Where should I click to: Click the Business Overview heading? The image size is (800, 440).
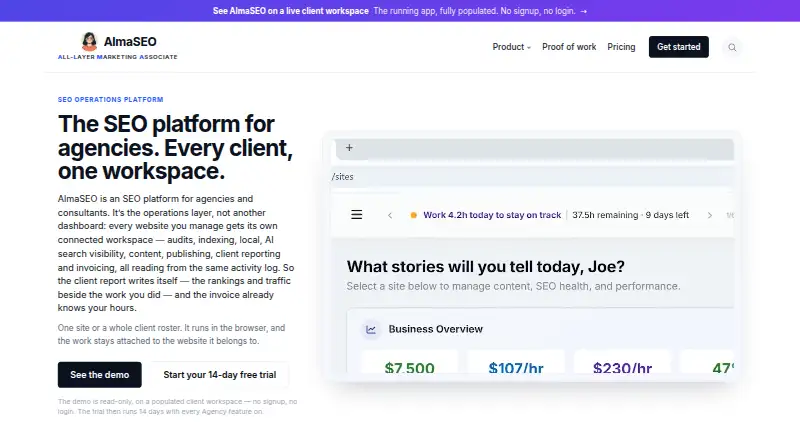(435, 329)
